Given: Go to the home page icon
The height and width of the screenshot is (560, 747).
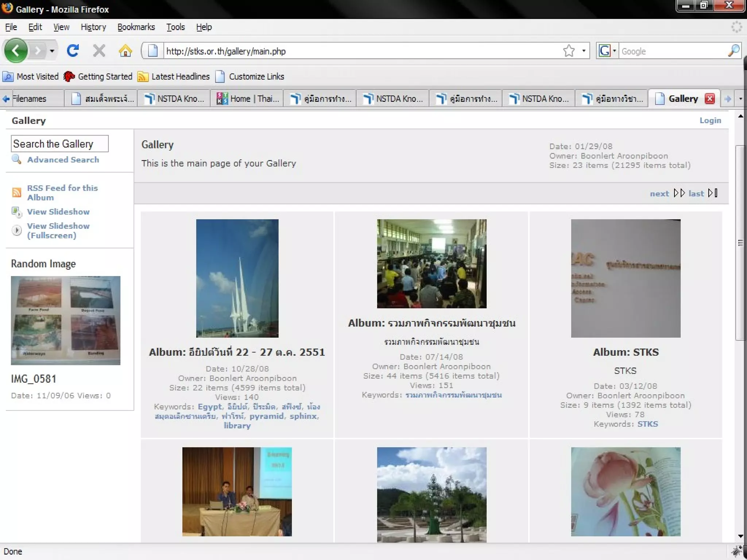Looking at the screenshot, I should pyautogui.click(x=125, y=51).
